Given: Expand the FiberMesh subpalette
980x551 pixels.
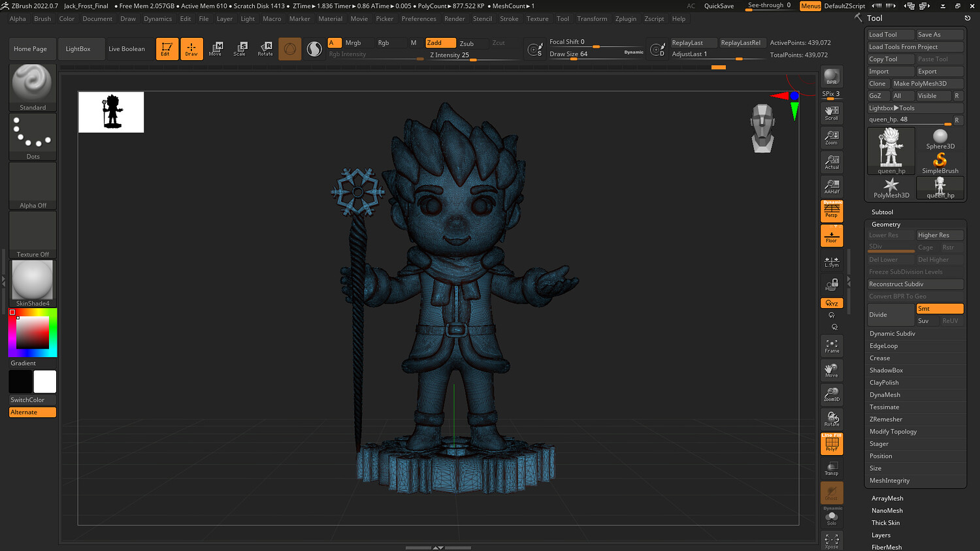Looking at the screenshot, I should [x=887, y=547].
